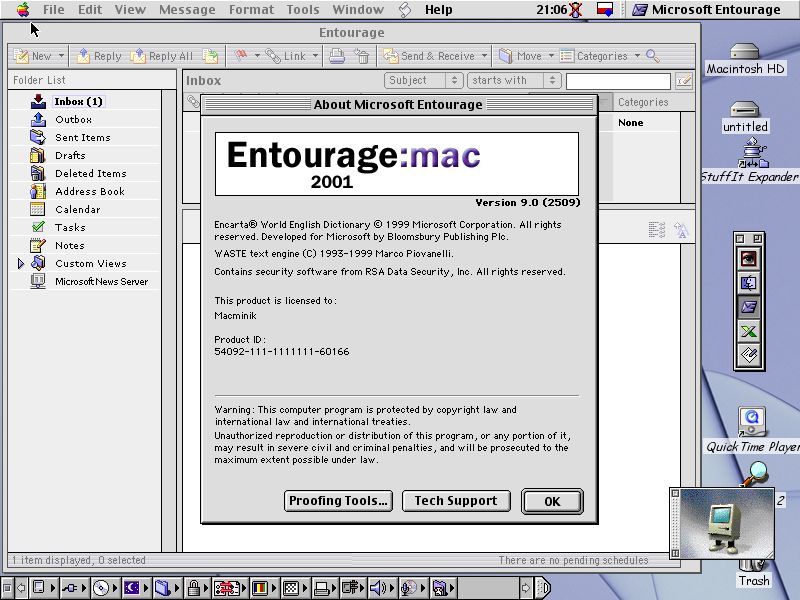The height and width of the screenshot is (600, 800).
Task: Open the Address Book folder
Action: click(89, 191)
